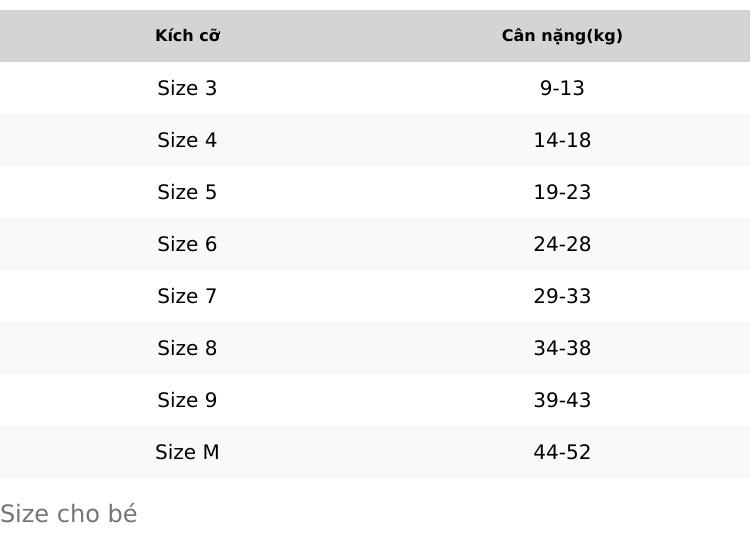The image size is (750, 550).
Task: Select the Size 3 cell
Action: click(x=188, y=88)
